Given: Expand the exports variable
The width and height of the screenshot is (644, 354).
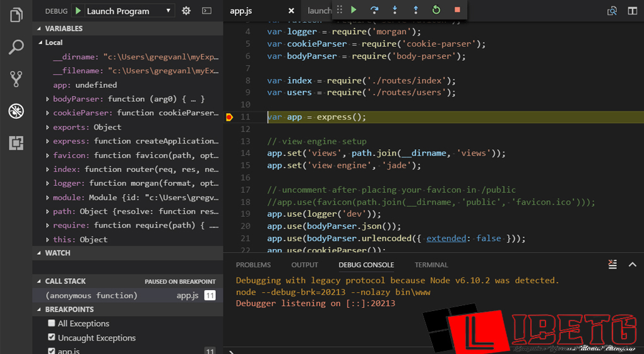Looking at the screenshot, I should click(x=47, y=127).
